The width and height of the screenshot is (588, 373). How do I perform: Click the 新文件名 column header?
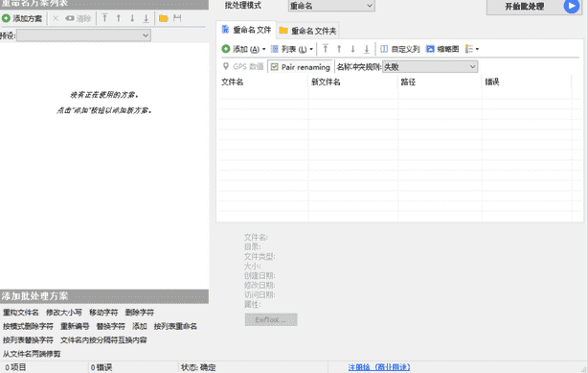(x=352, y=82)
